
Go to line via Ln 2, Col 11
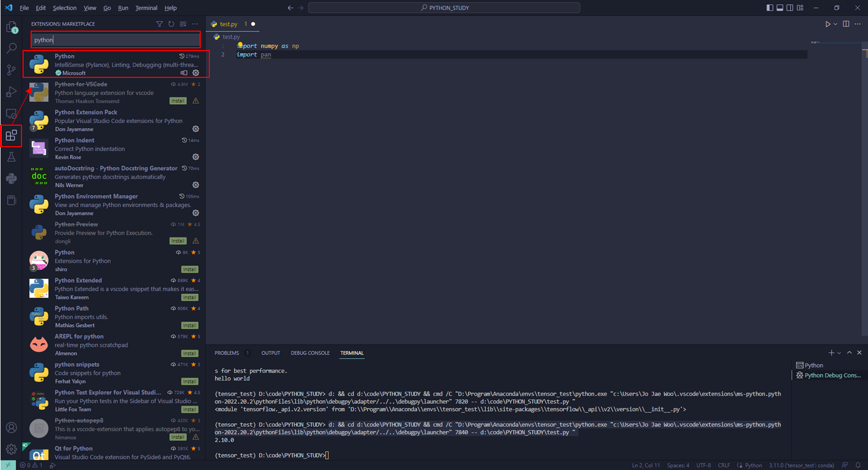(x=646, y=465)
